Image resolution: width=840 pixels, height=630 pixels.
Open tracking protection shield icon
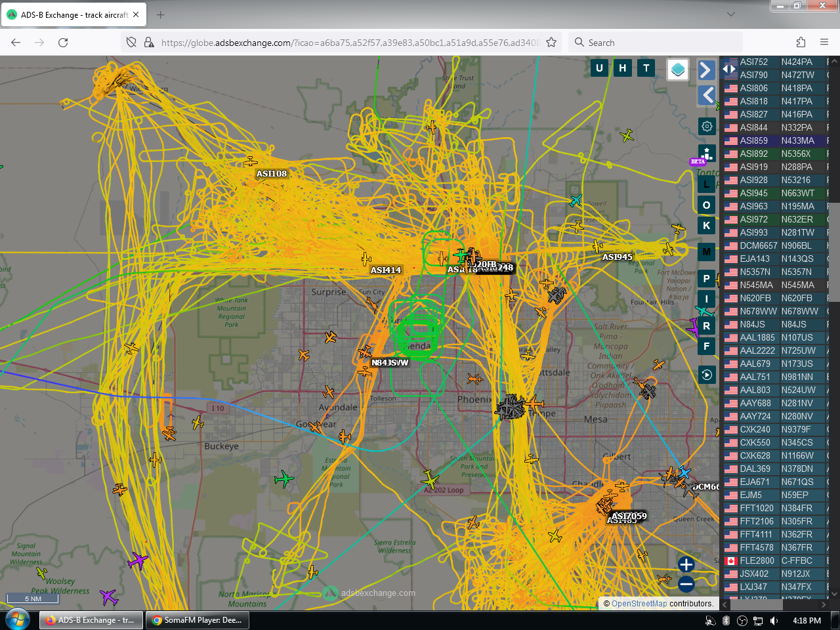pos(131,43)
